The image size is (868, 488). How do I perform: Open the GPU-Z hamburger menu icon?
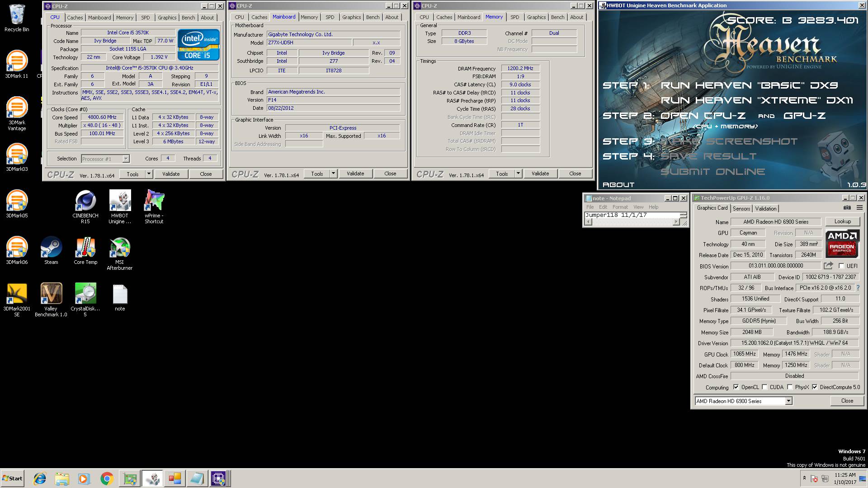(x=859, y=208)
